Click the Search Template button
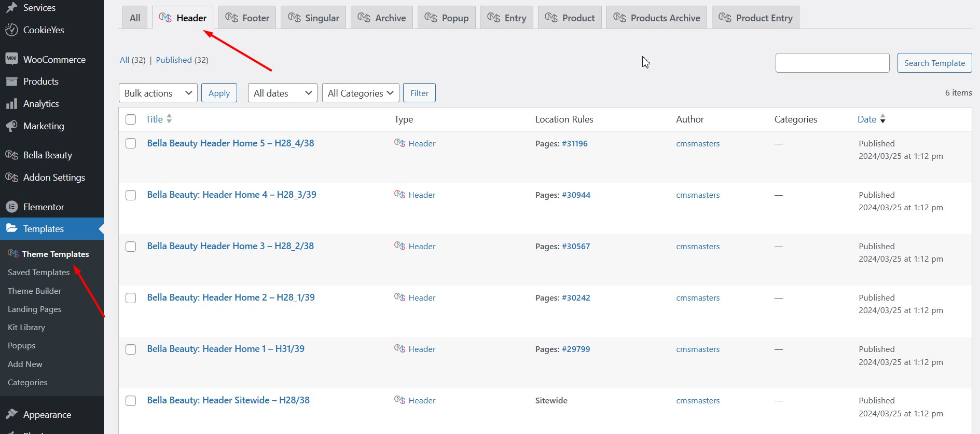 click(934, 63)
